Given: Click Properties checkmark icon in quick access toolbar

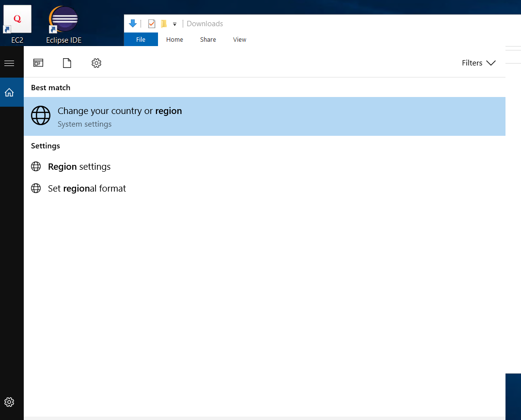Looking at the screenshot, I should 152,24.
